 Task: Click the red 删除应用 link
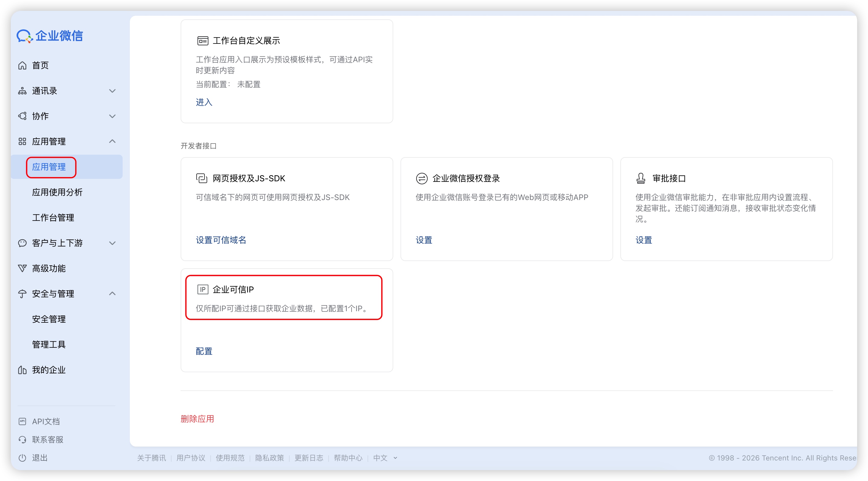click(x=197, y=419)
